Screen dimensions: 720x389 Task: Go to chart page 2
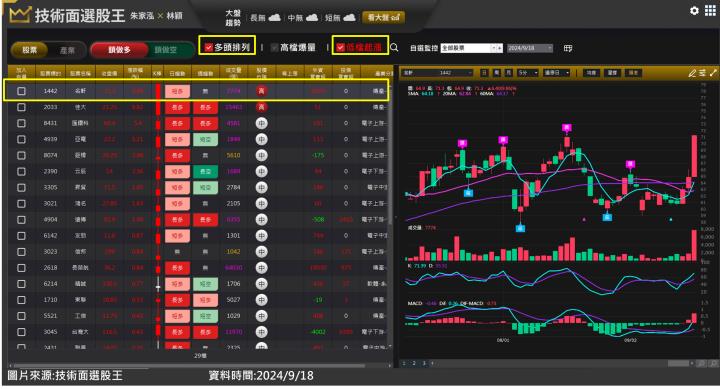pyautogui.click(x=414, y=363)
